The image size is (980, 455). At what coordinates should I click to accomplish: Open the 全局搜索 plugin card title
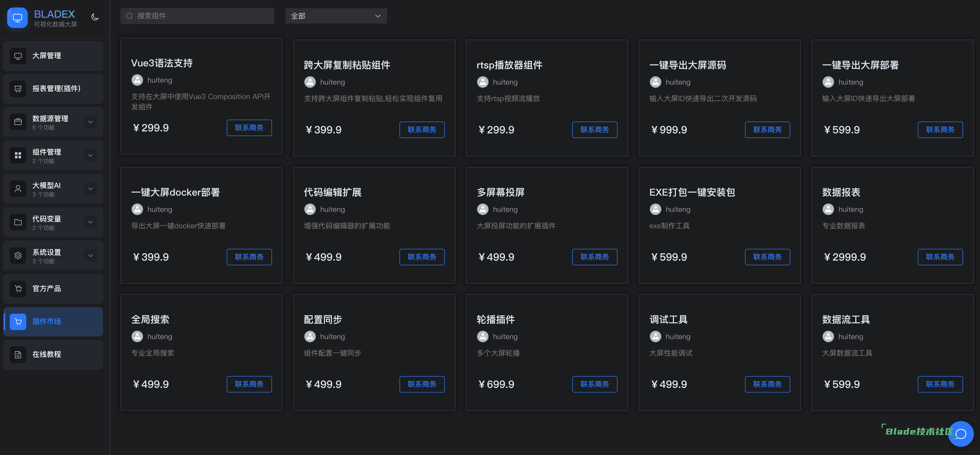[x=150, y=320]
